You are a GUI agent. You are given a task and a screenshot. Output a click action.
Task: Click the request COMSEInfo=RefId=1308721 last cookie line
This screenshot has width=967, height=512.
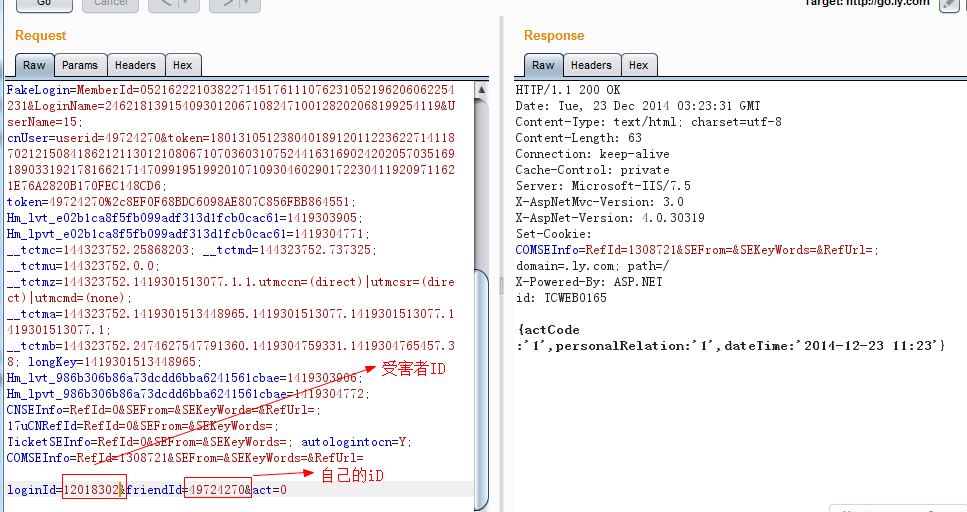point(185,459)
